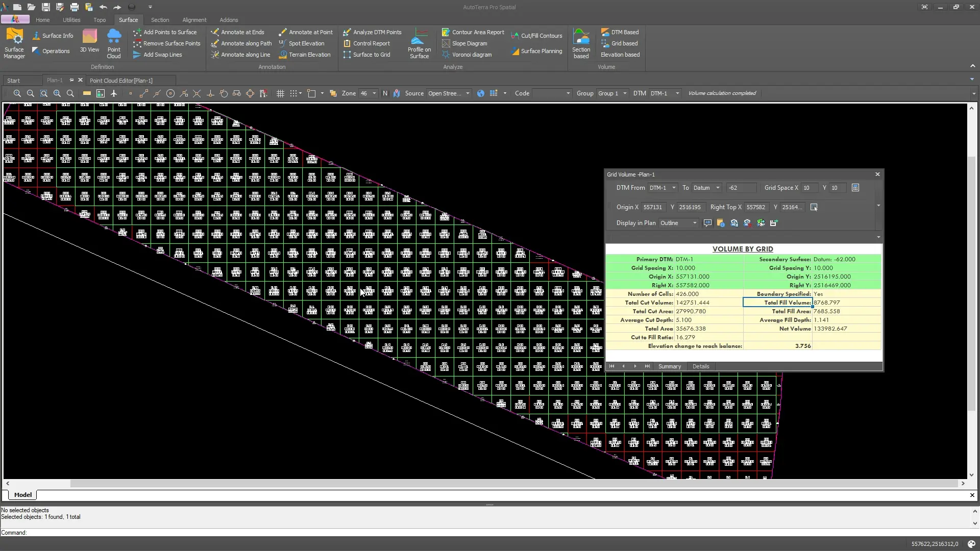Open the DTM From DTM-1 dropdown
This screenshot has width=980, height=551.
click(x=663, y=188)
